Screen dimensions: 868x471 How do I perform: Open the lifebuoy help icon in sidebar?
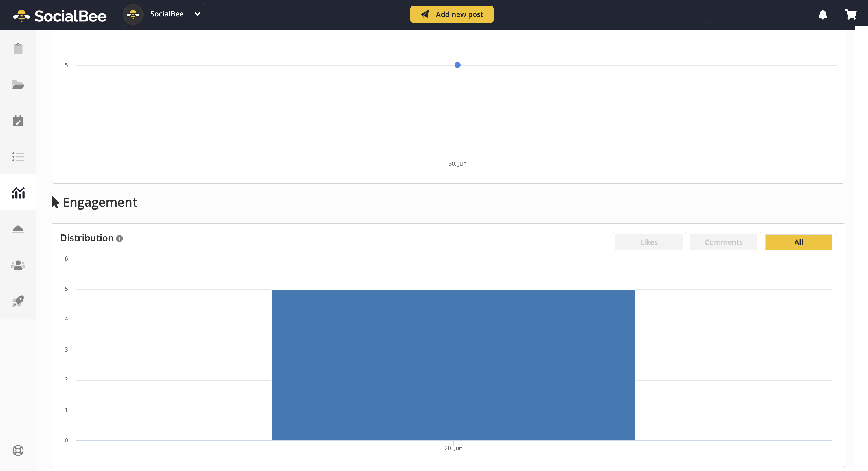coord(18,450)
